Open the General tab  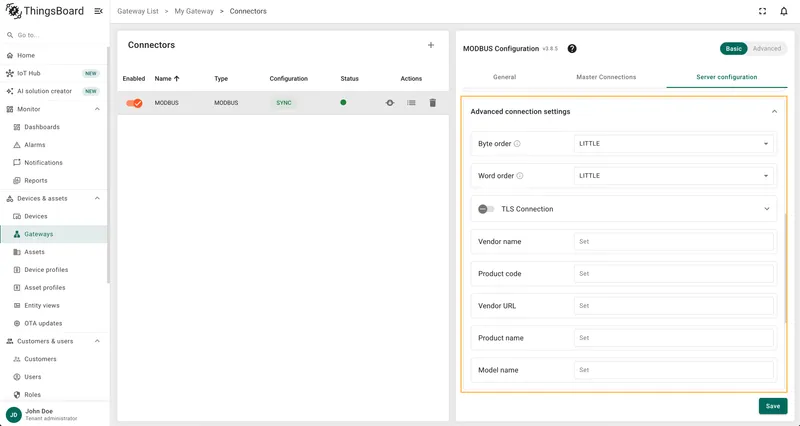pos(504,77)
